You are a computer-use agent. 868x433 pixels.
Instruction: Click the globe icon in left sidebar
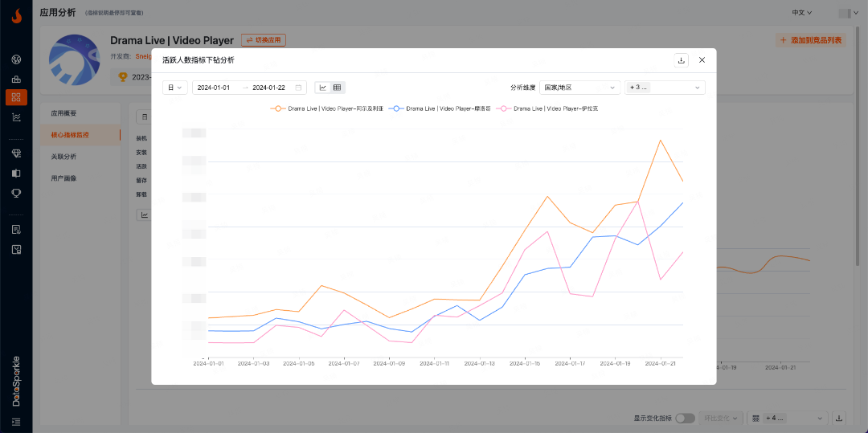(16, 59)
